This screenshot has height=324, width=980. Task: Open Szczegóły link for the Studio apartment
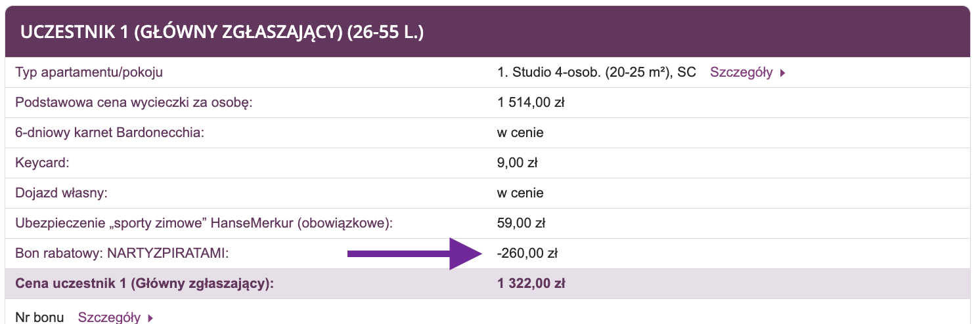(x=741, y=73)
